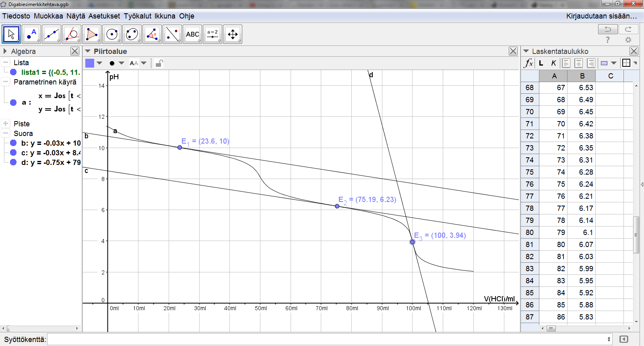Click the Syöttökenttä input field
Image resolution: width=644 pixels, height=346 pixels.
(328, 339)
